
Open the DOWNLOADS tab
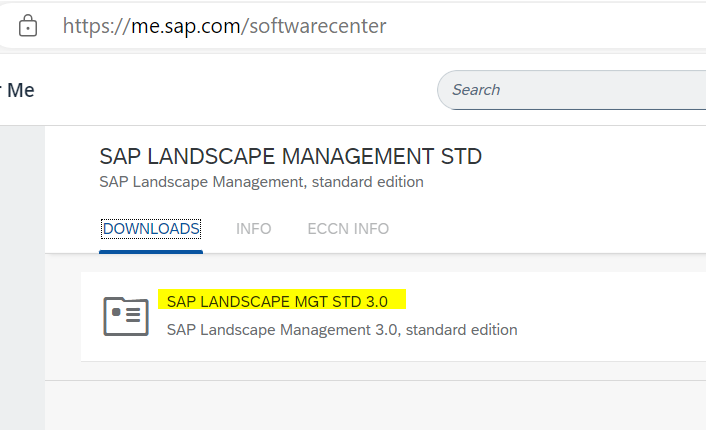tap(151, 229)
